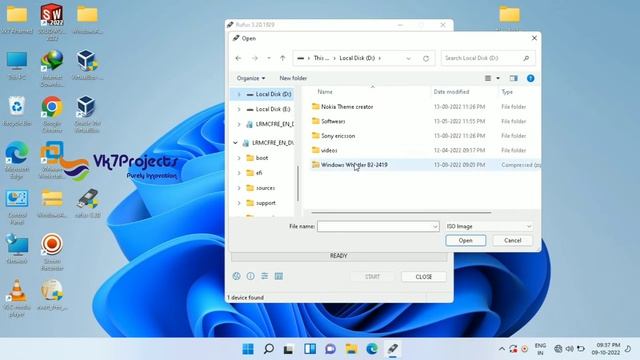Expand the address bar history dropdown
This screenshot has height=360, width=640.
[409, 58]
